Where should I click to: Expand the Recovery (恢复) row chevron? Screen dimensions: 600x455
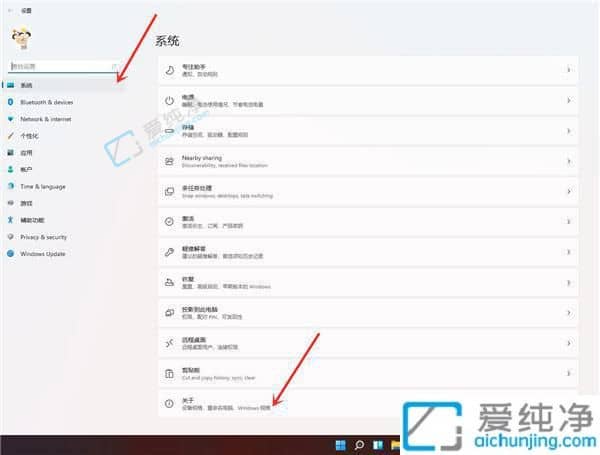(569, 282)
